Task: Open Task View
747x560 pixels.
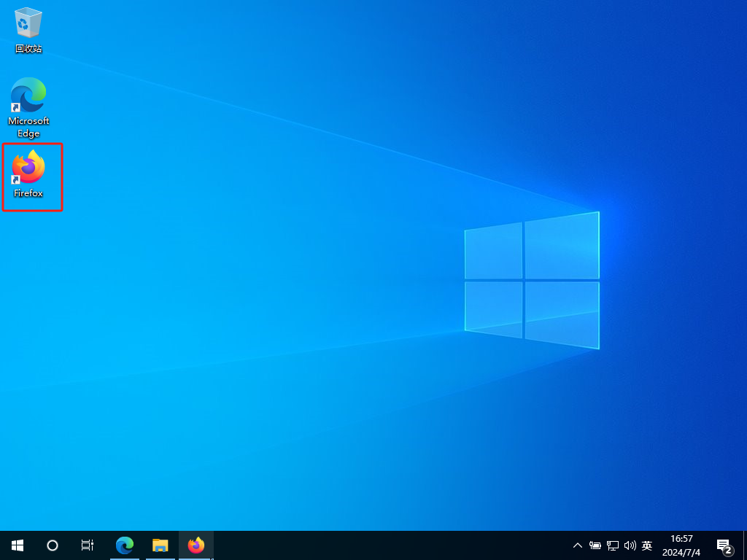Action: click(87, 545)
